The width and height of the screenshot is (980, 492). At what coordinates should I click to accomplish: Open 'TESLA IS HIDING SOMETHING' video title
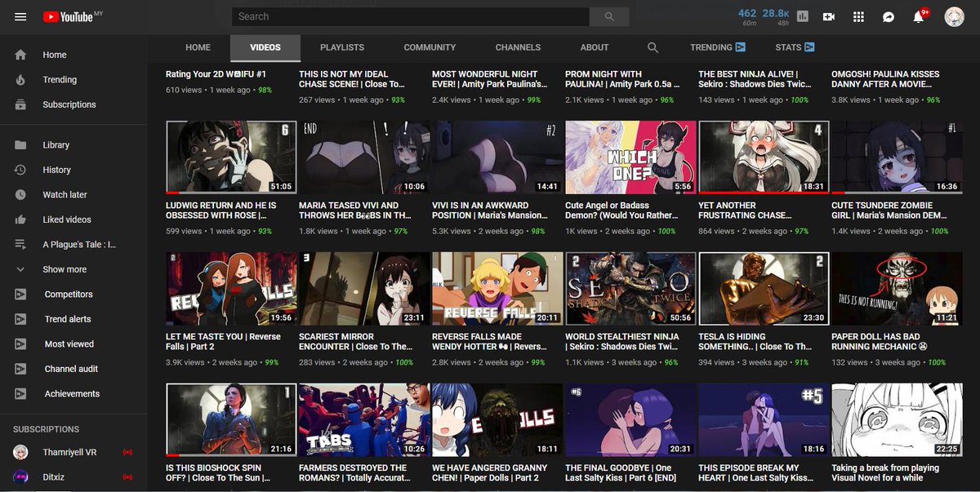tap(755, 342)
